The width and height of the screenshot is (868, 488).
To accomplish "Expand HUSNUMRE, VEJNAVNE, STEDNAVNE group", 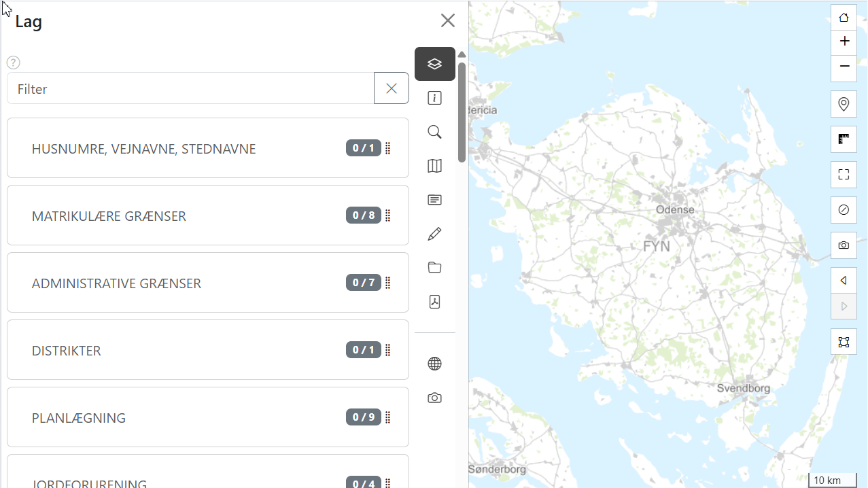I will pyautogui.click(x=143, y=149).
